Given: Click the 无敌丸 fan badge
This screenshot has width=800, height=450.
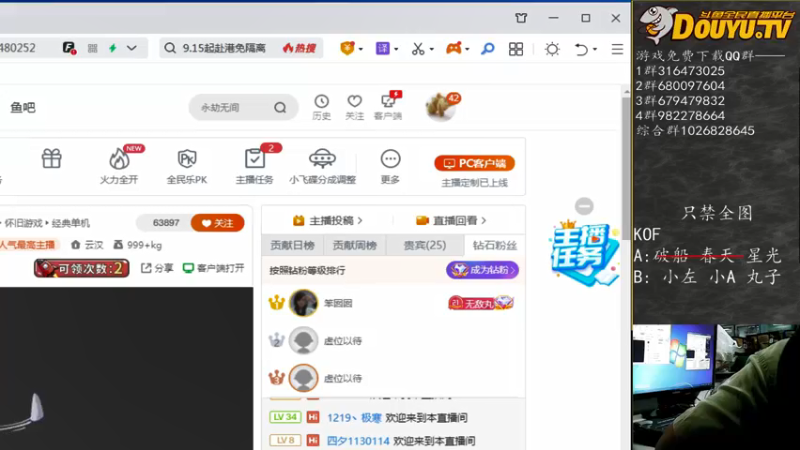Looking at the screenshot, I should [x=480, y=303].
